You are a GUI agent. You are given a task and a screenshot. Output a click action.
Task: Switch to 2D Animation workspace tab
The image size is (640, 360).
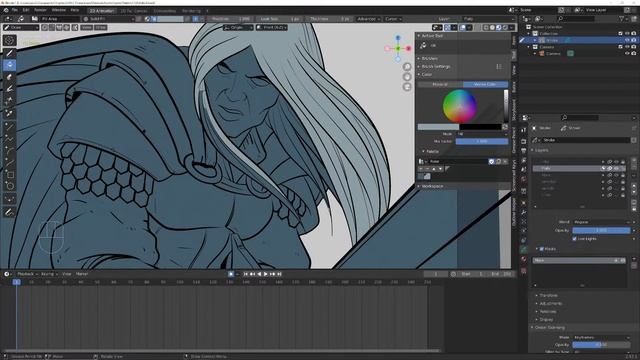[102, 11]
